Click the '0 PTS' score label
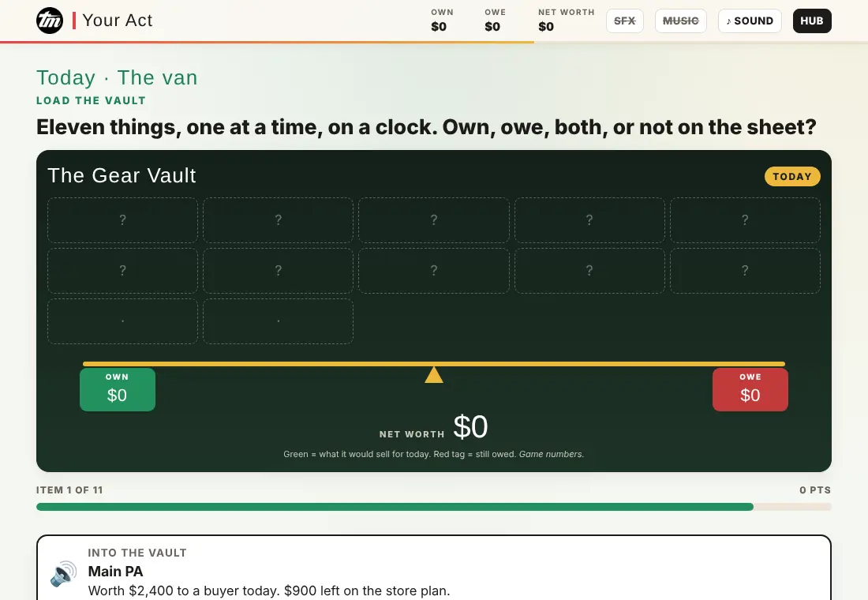 (x=815, y=490)
